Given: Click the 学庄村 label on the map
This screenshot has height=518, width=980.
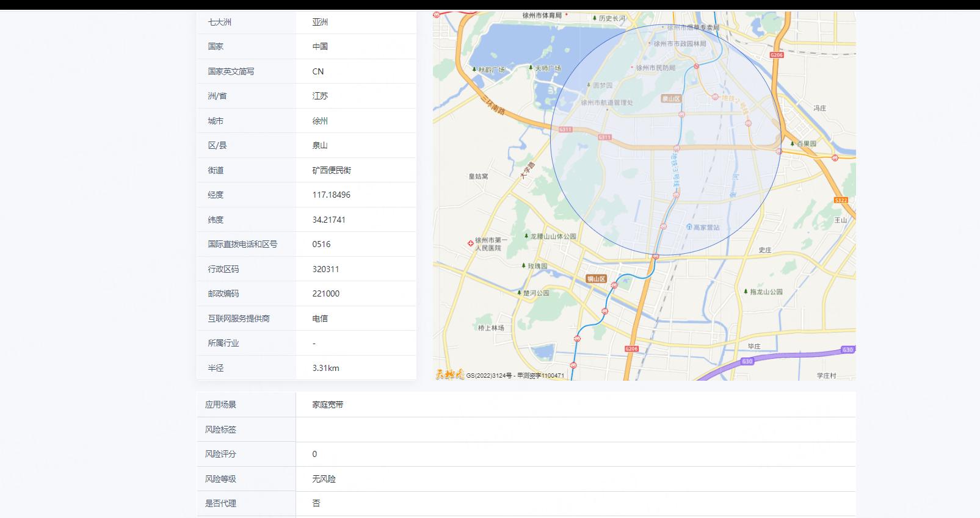Looking at the screenshot, I should point(827,375).
